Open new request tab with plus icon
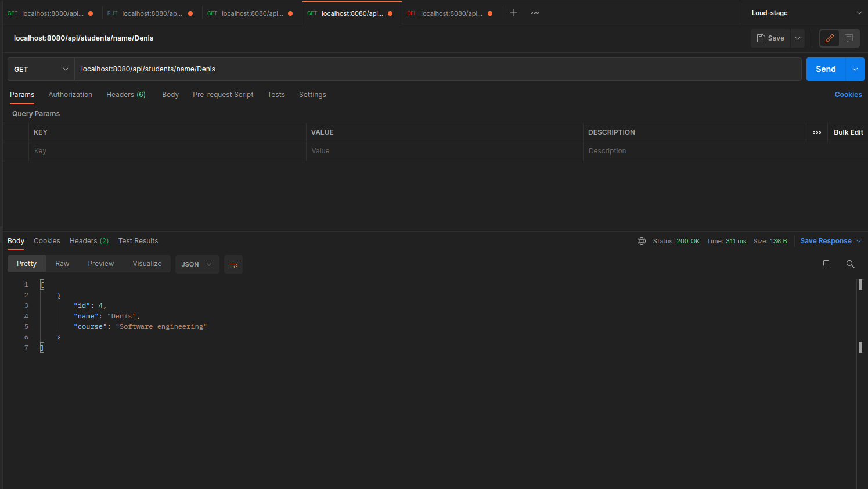Image resolution: width=868 pixels, height=489 pixels. point(514,13)
